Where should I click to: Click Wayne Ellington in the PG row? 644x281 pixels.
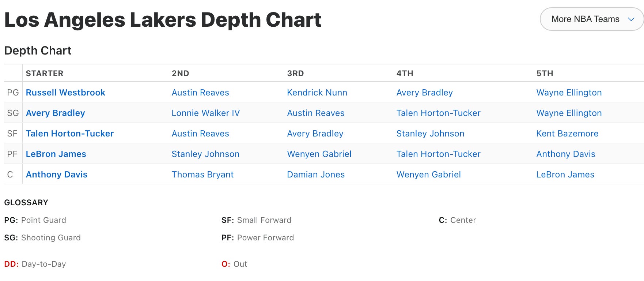(569, 93)
